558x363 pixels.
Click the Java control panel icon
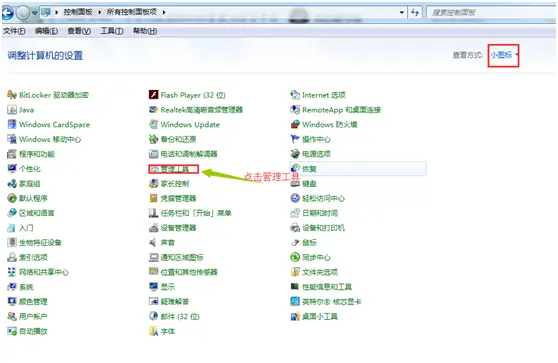tap(12, 110)
